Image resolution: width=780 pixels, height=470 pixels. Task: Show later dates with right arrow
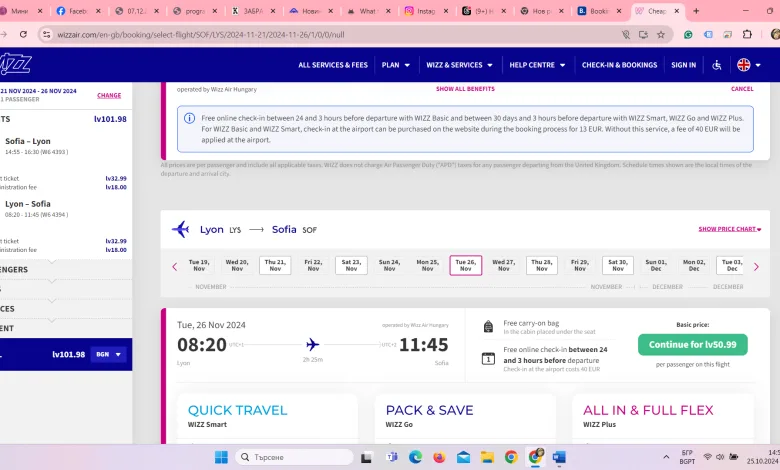click(756, 267)
